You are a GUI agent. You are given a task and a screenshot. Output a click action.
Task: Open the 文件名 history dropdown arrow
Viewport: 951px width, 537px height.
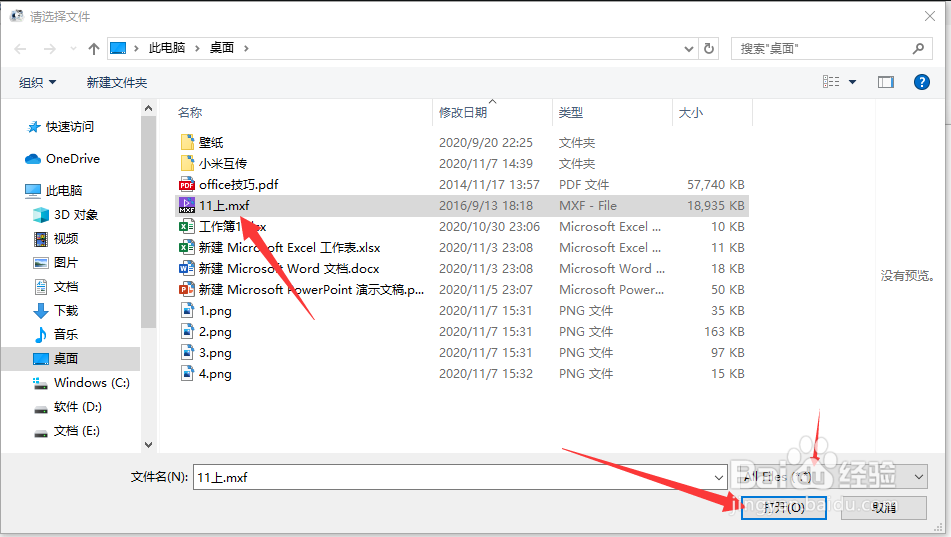click(x=719, y=478)
